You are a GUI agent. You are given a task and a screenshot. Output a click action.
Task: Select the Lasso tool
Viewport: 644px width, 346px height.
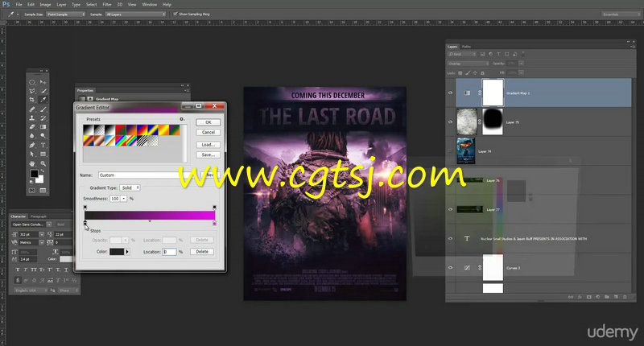(32, 91)
